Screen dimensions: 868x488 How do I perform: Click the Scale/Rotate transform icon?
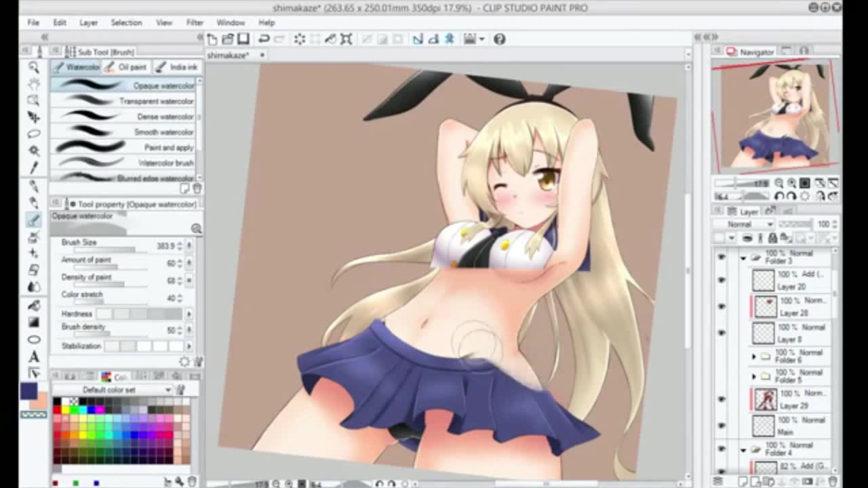347,39
